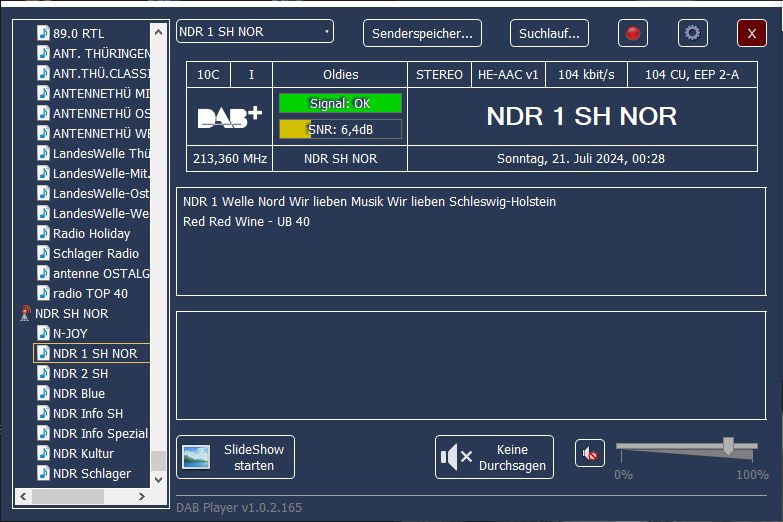Click the note icon beside NDR Kultur
783x522 pixels.
43,453
